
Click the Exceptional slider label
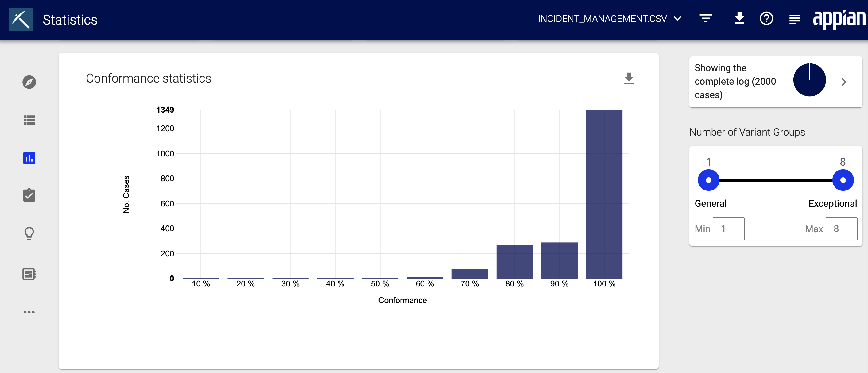(833, 203)
